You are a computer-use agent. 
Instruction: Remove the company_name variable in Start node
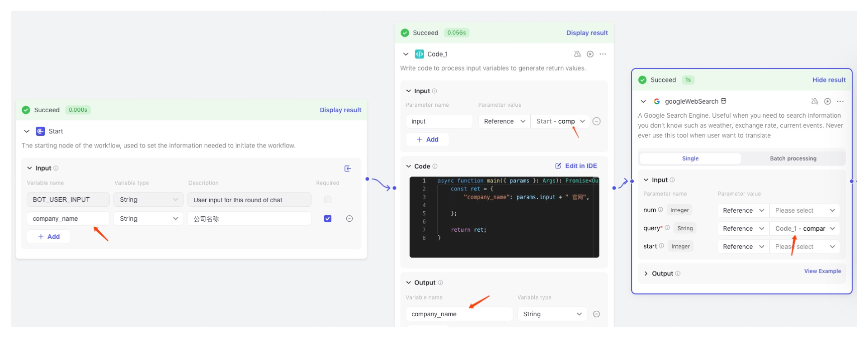tap(349, 219)
